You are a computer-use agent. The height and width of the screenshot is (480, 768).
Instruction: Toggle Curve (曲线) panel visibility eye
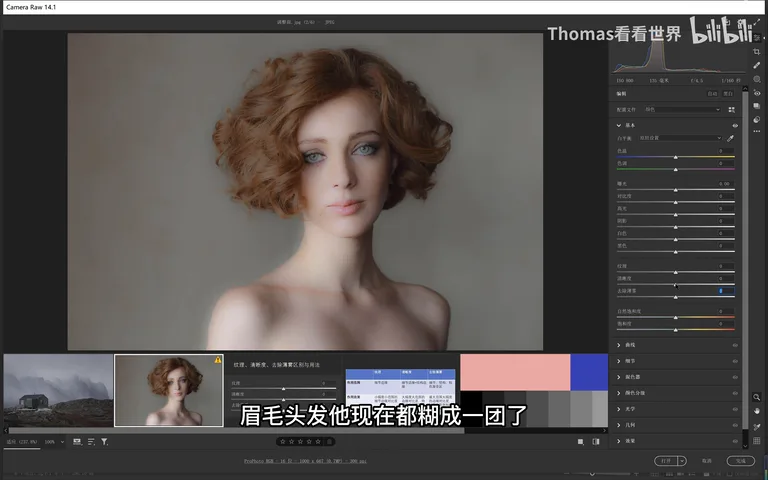(x=735, y=345)
